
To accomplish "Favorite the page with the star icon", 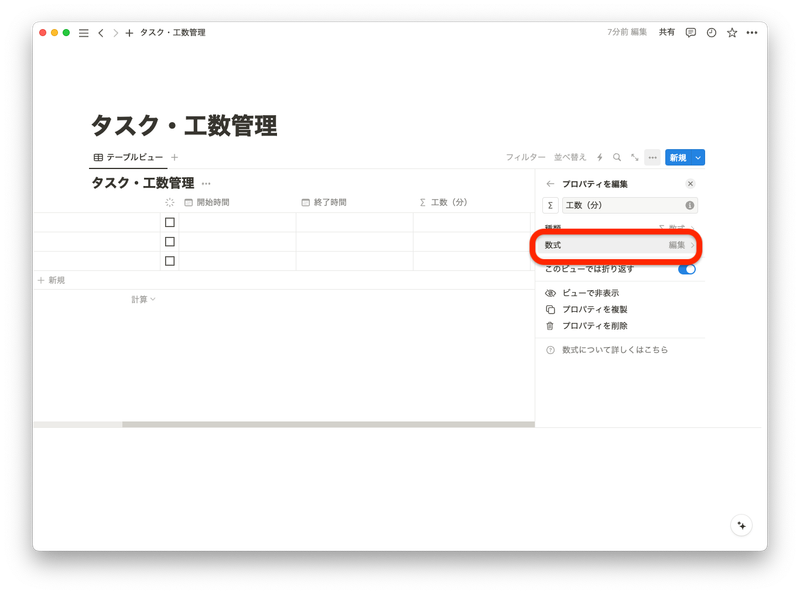I will click(731, 32).
